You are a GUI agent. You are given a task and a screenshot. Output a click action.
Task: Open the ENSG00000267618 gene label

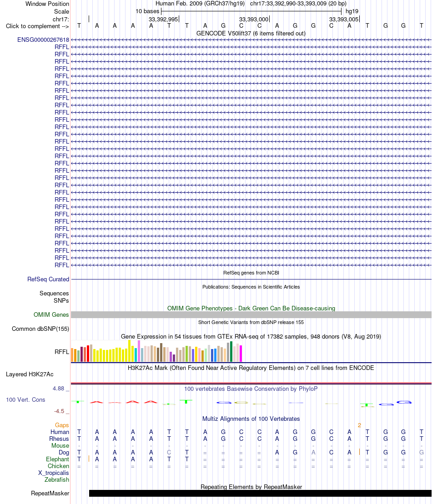pyautogui.click(x=43, y=40)
